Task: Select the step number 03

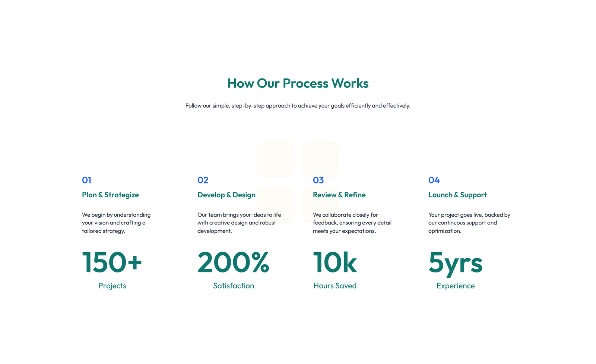Action: (x=318, y=180)
